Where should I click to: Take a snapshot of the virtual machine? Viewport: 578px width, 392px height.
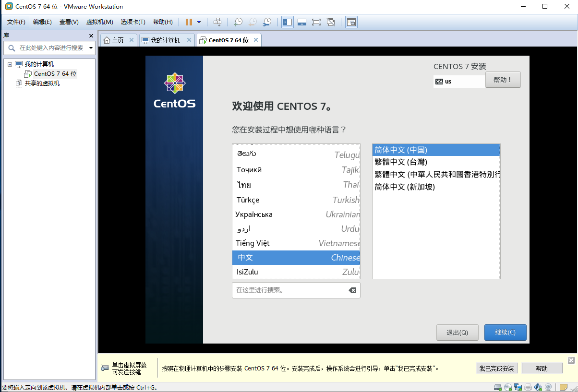point(238,22)
